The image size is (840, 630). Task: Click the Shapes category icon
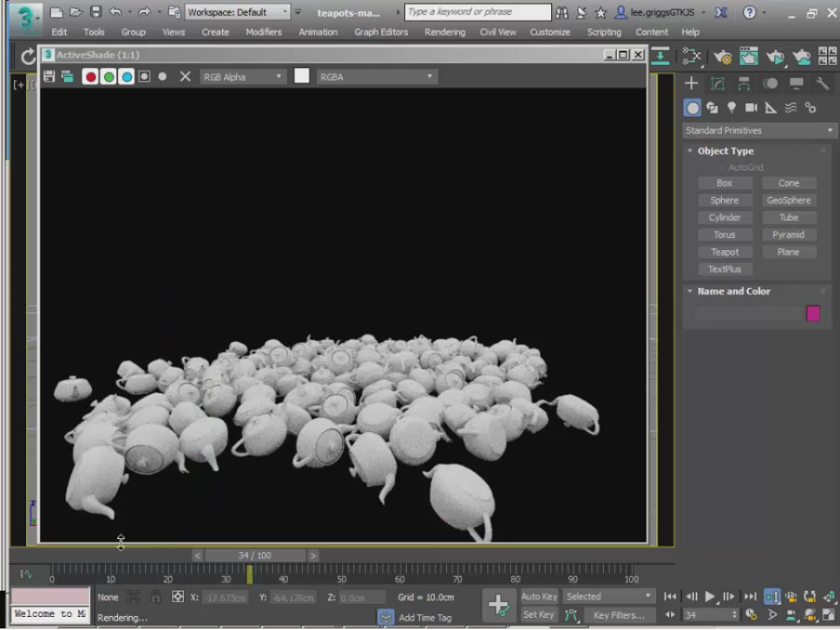712,107
